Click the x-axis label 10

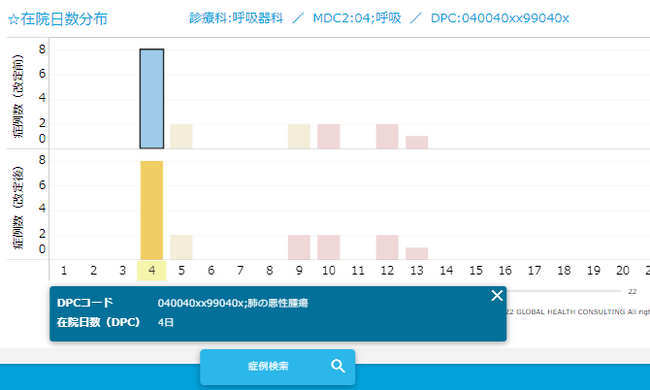(328, 271)
